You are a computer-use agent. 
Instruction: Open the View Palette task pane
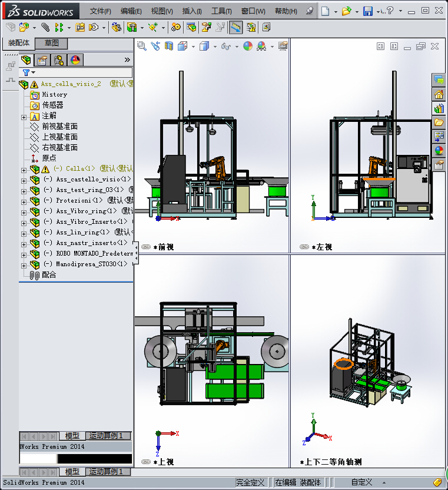pos(439,136)
